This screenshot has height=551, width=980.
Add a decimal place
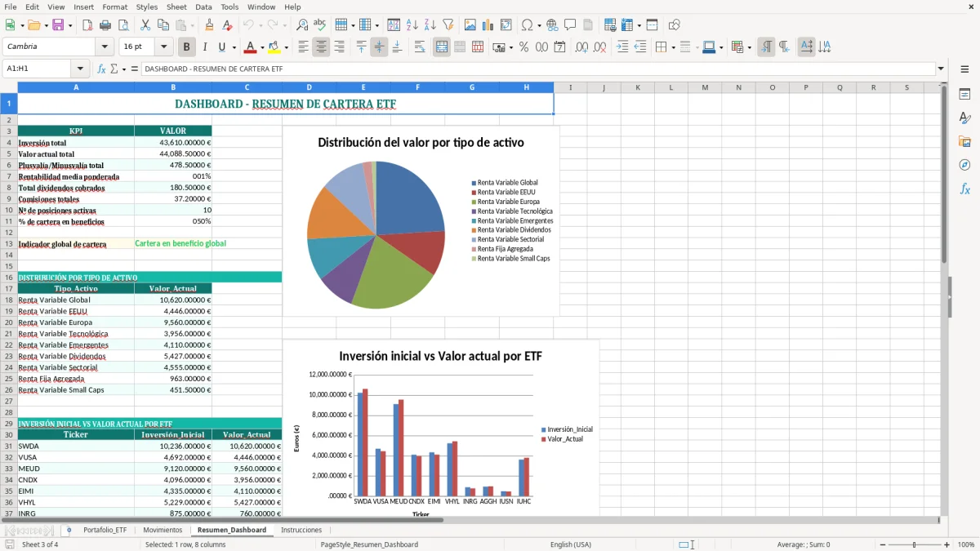tap(581, 47)
